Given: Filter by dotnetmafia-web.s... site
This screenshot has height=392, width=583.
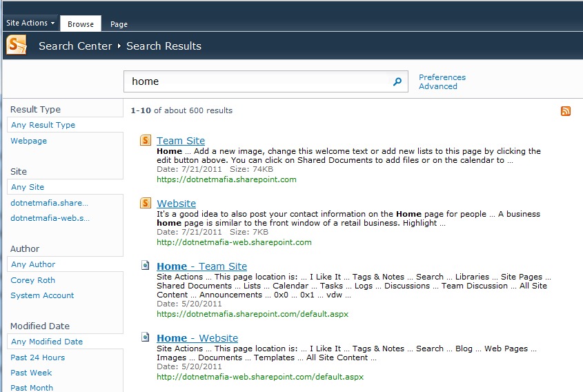Looking at the screenshot, I should click(x=50, y=218).
